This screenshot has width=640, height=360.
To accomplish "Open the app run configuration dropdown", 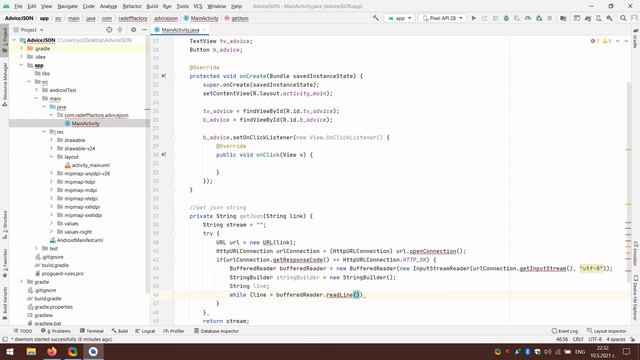I will pyautogui.click(x=400, y=18).
